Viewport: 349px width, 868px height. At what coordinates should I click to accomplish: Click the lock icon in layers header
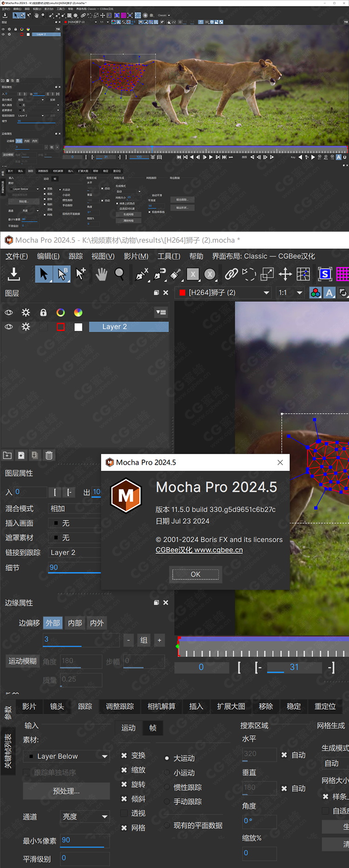43,312
